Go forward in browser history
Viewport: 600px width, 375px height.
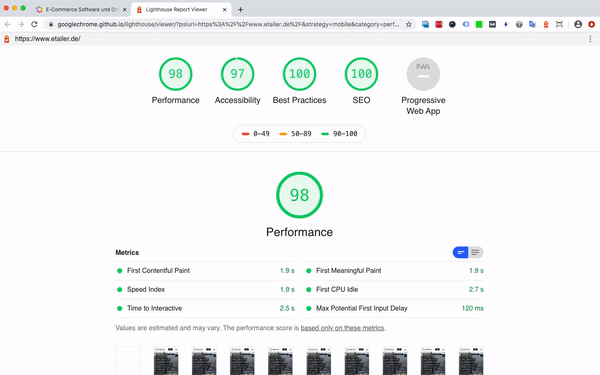(21, 24)
